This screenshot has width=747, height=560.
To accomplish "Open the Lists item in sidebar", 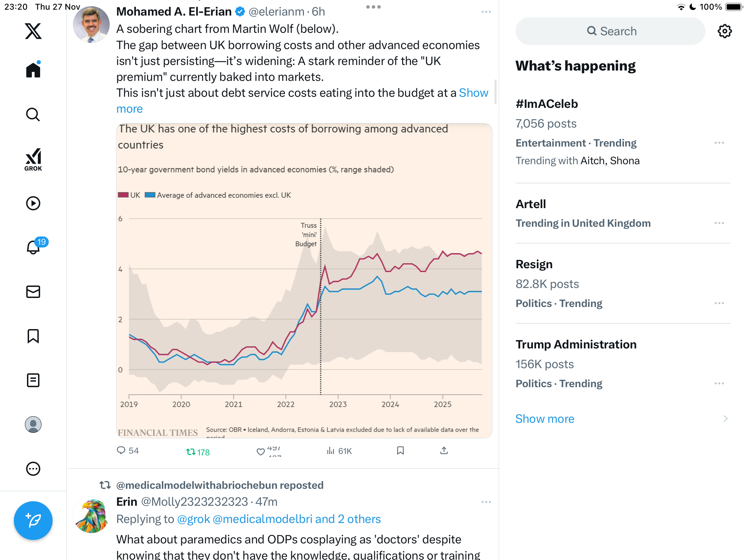I will click(x=33, y=380).
